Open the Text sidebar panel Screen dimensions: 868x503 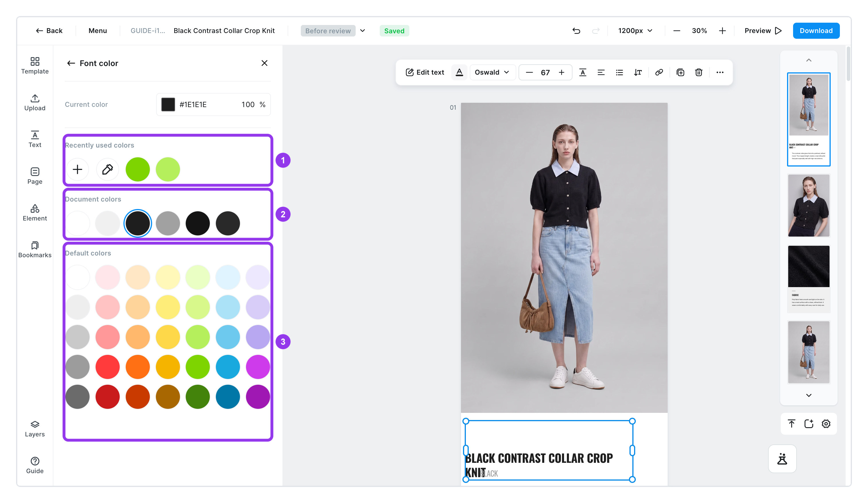pos(35,139)
